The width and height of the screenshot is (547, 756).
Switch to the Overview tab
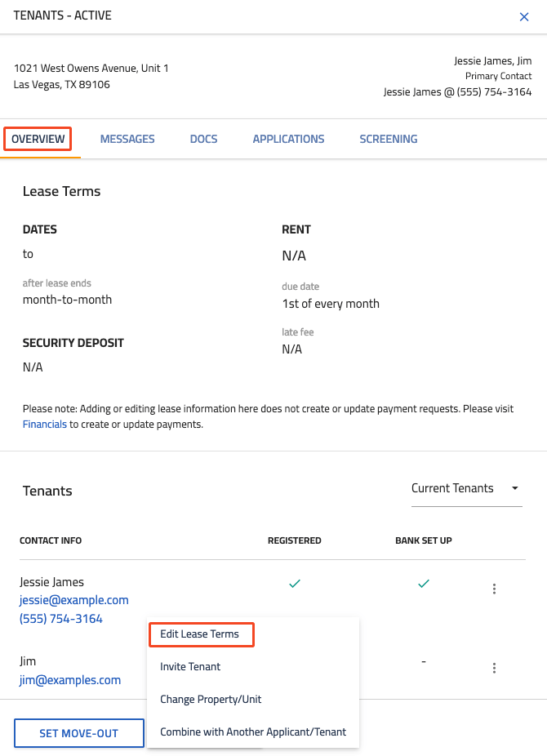click(38, 139)
